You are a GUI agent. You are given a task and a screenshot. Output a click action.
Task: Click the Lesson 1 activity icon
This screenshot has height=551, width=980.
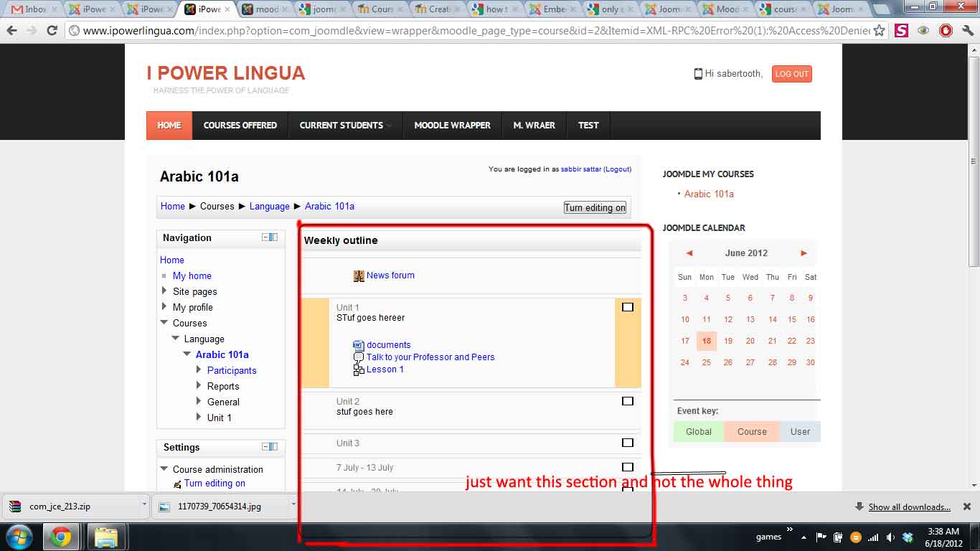359,369
